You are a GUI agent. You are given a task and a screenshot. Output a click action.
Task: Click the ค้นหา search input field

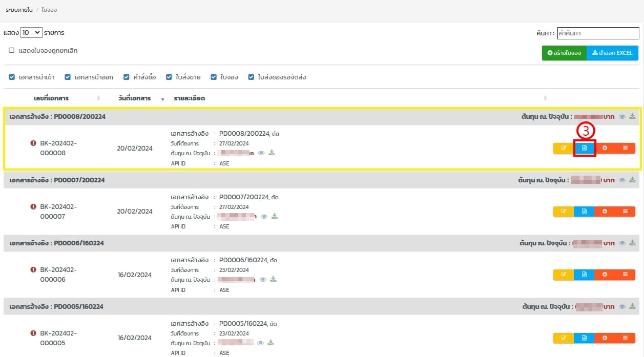pyautogui.click(x=598, y=33)
